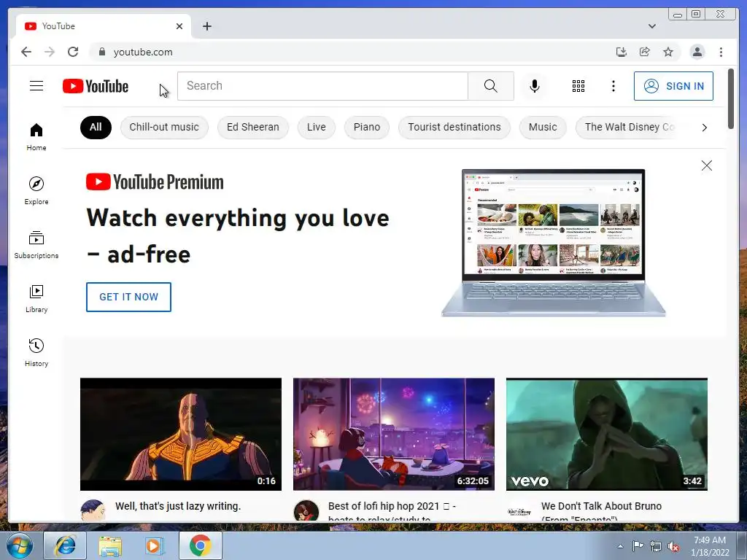This screenshot has height=560, width=747.
Task: Open Explore in sidebar
Action: [36, 190]
